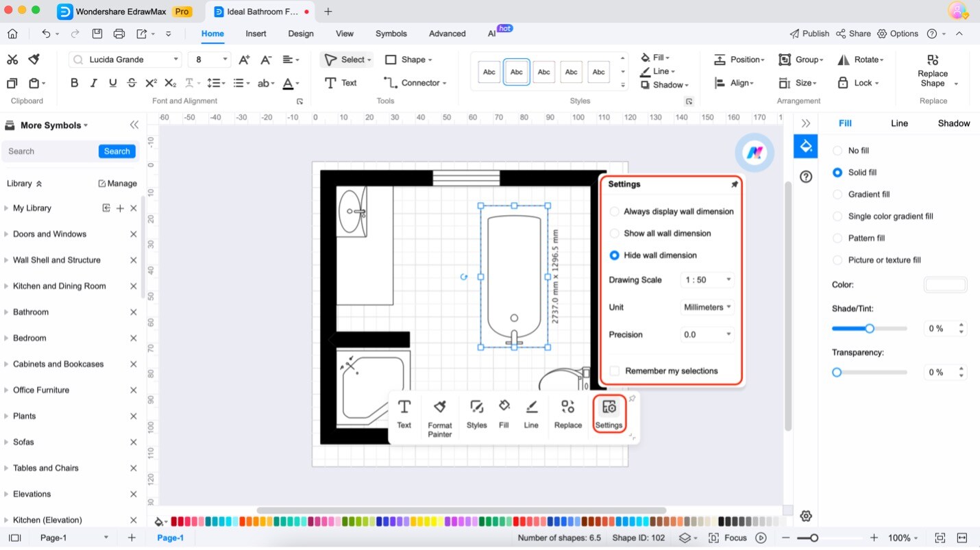Open the Advanced tab

448,34
